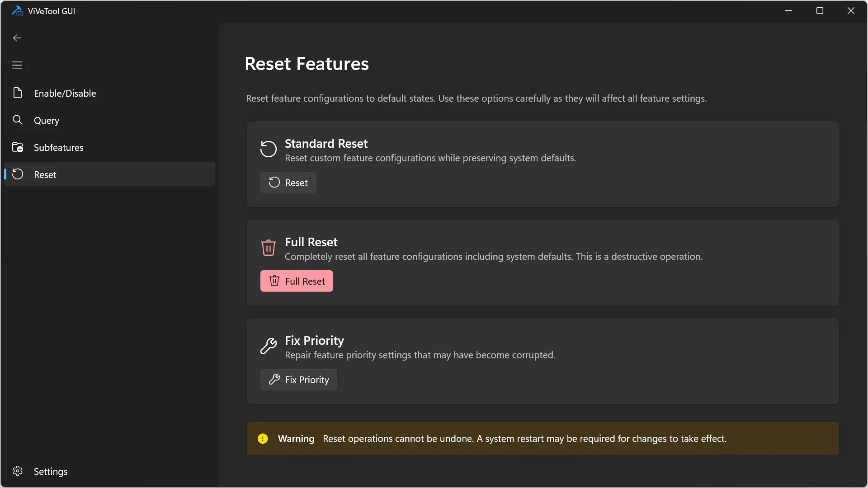Click the trash icon beside Full Reset heading

pyautogui.click(x=269, y=248)
